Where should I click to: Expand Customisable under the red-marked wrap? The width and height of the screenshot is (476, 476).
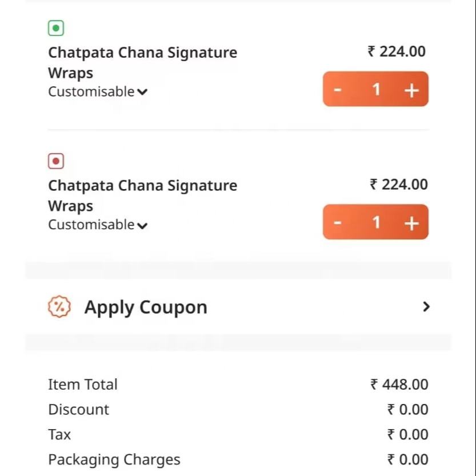[98, 225]
